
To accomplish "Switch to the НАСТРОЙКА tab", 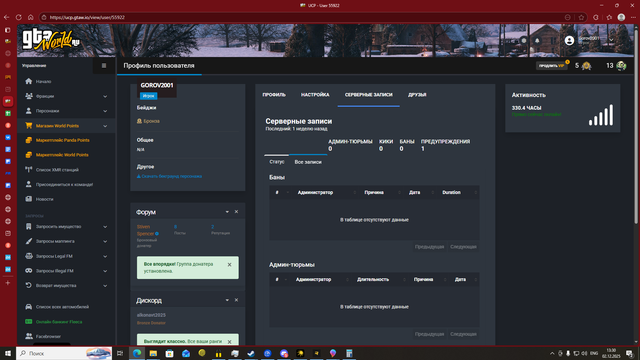I will click(315, 95).
